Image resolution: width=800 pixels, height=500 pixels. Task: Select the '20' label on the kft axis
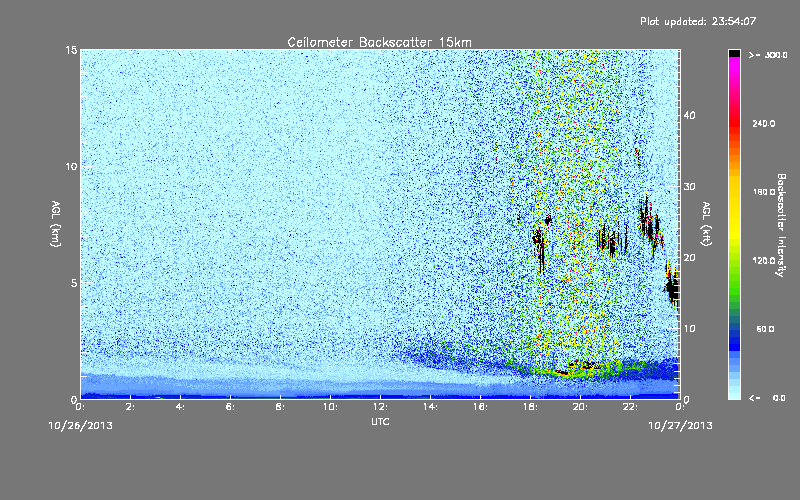(689, 258)
